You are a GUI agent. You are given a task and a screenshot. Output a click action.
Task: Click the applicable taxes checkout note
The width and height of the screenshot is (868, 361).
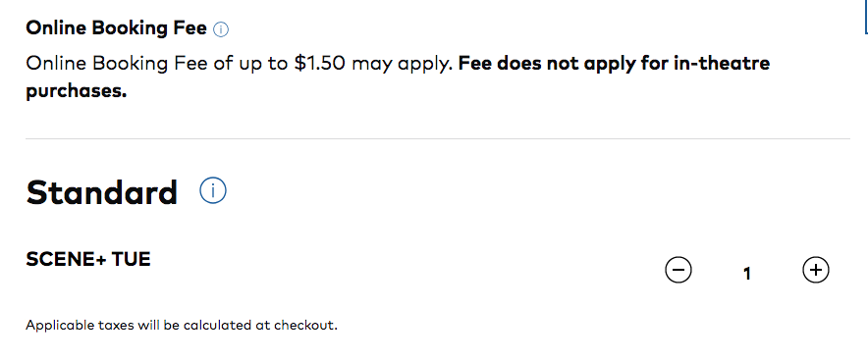(x=182, y=325)
